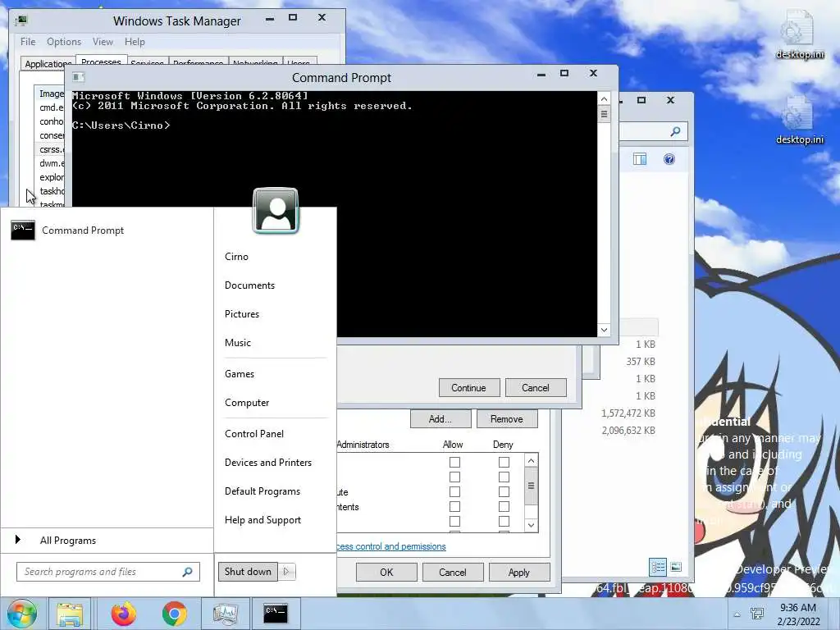Screen dimensions: 840x630
Task: Select the Processes tab in Task Manager
Action: [x=101, y=61]
